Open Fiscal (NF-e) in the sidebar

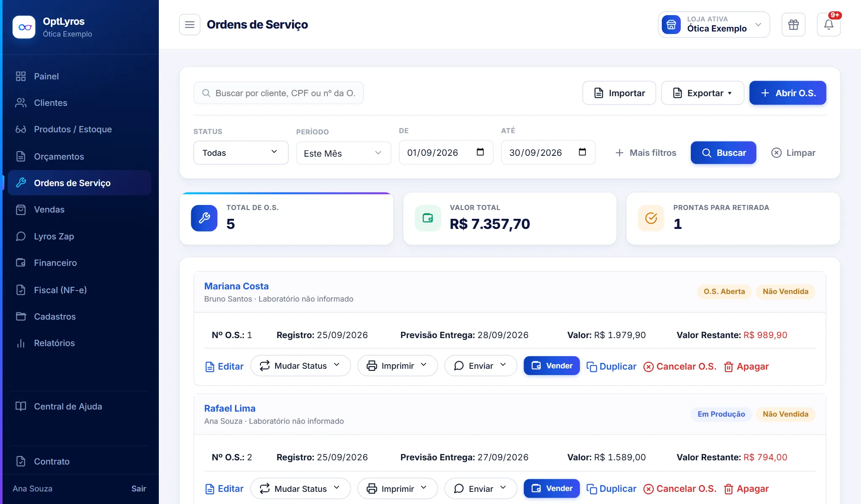79,290
